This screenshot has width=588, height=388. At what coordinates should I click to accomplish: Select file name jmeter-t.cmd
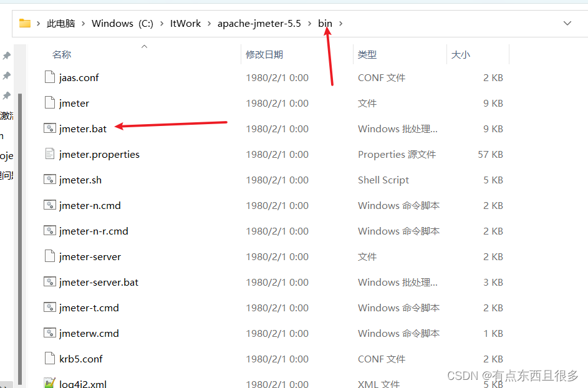(x=89, y=308)
